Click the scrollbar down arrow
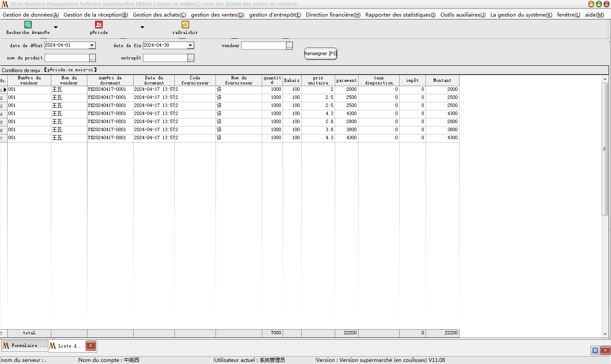611x364 pixels. click(x=605, y=335)
